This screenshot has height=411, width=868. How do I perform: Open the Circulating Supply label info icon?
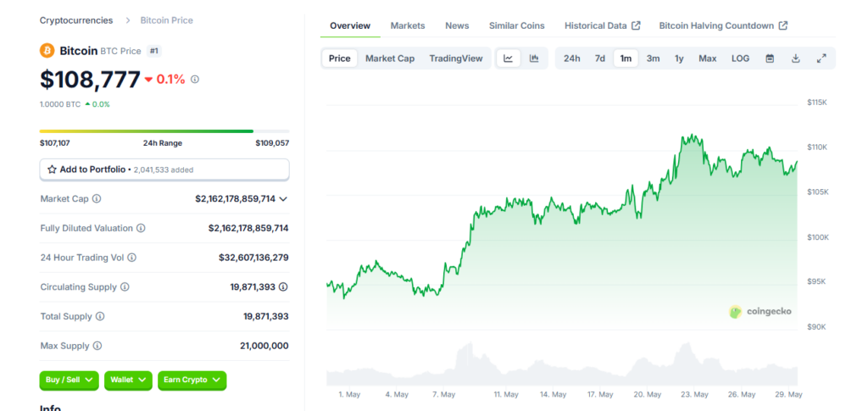[125, 287]
